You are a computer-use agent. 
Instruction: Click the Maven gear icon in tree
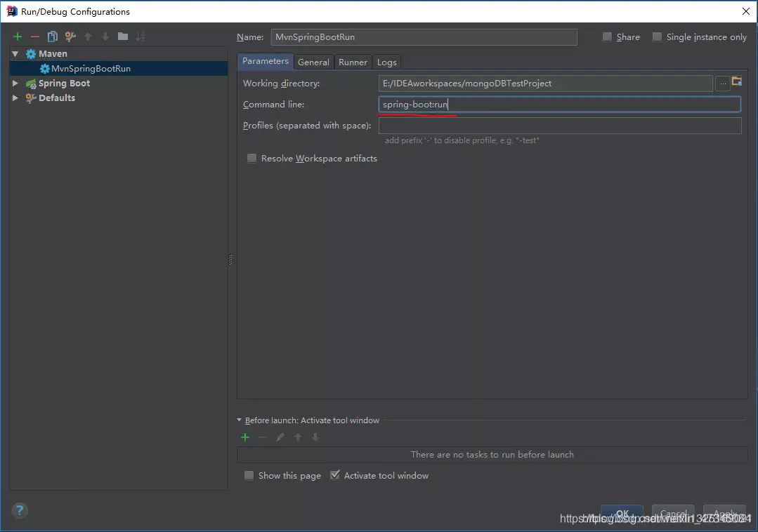31,53
